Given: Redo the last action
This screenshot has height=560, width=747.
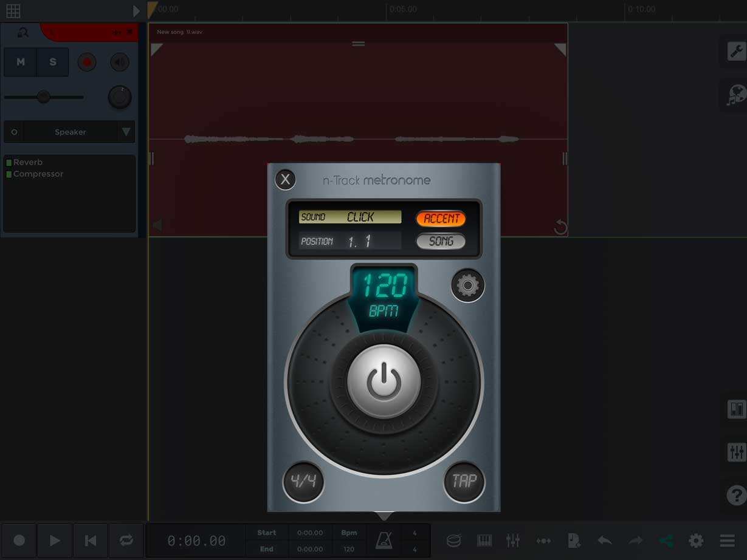Looking at the screenshot, I should 635,540.
